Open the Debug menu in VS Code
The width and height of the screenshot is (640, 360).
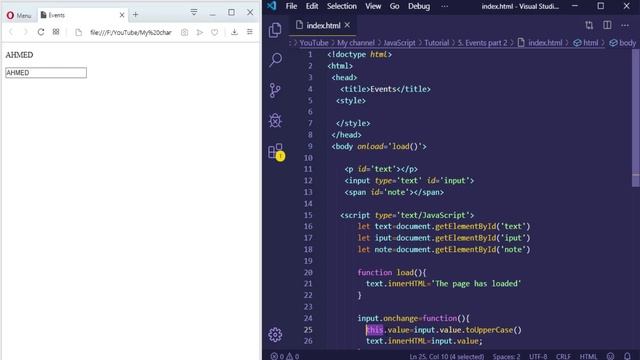419,6
